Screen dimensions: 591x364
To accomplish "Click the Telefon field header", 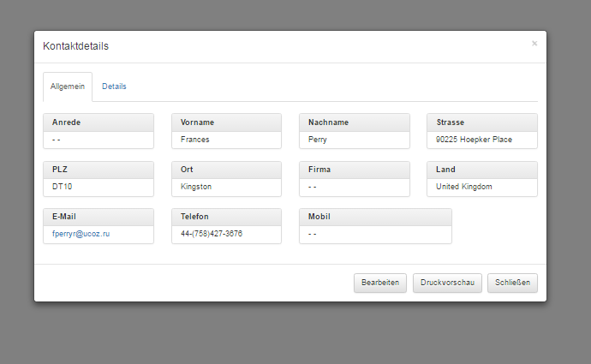I will (x=194, y=217).
